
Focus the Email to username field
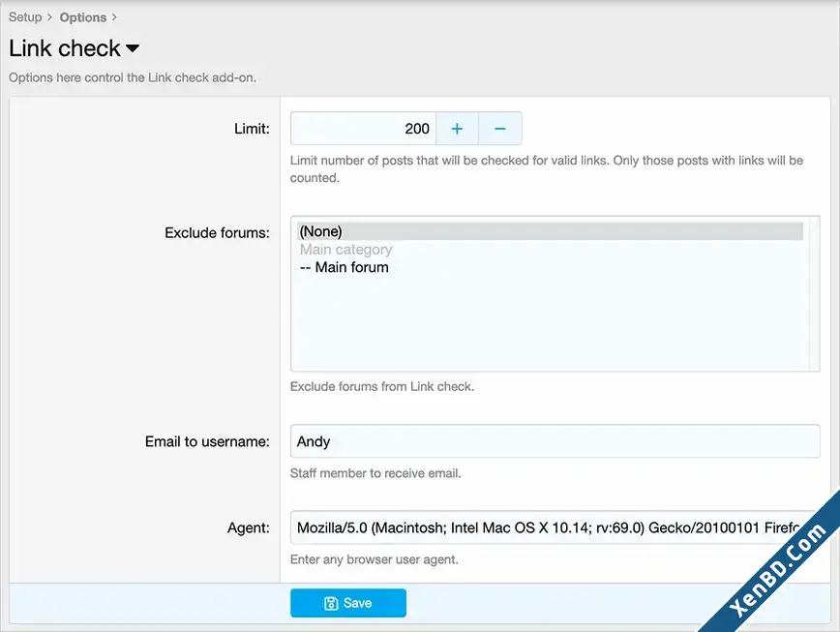[x=555, y=441]
